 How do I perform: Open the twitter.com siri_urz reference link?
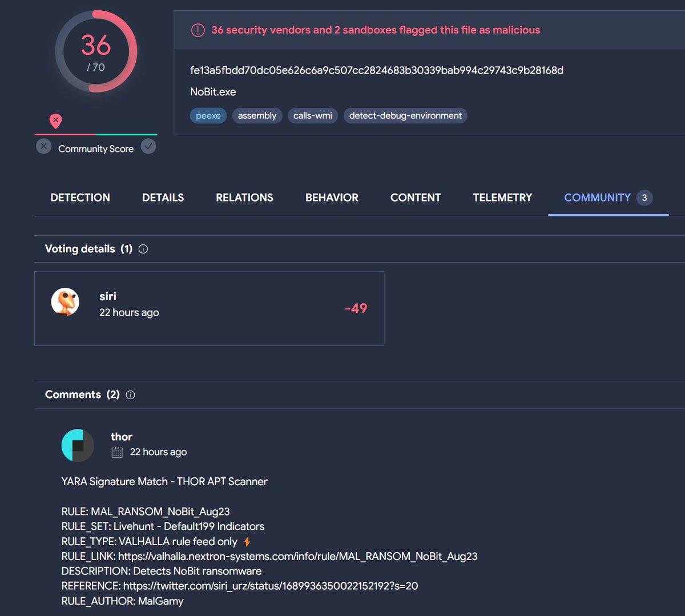(271, 586)
